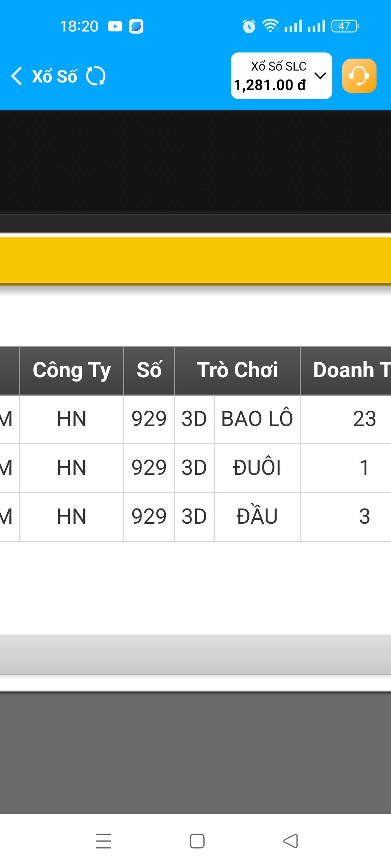
Task: Select the BAO LÔ game cell
Action: [x=257, y=419]
